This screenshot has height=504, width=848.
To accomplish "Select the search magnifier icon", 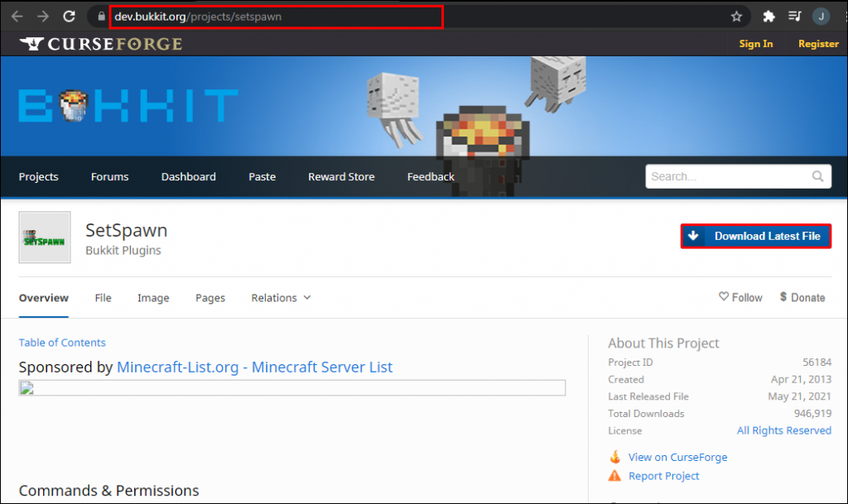I will pos(818,175).
